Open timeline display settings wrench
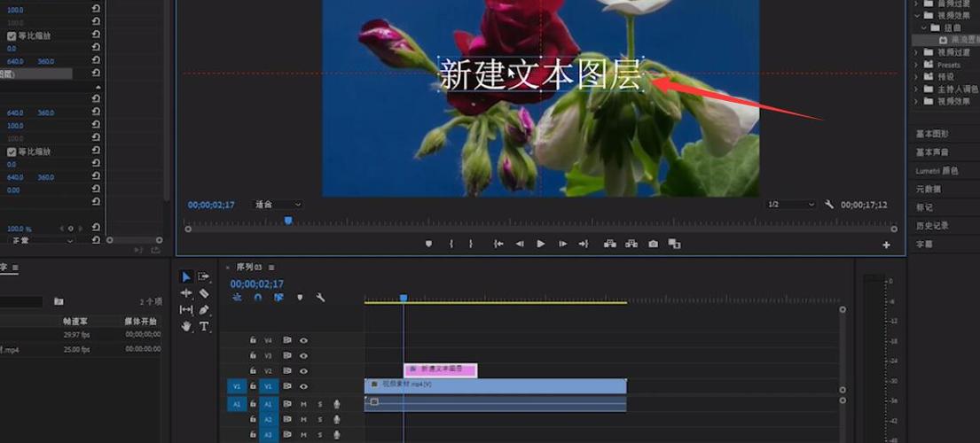Viewport: 980px width, 443px height. (x=320, y=298)
